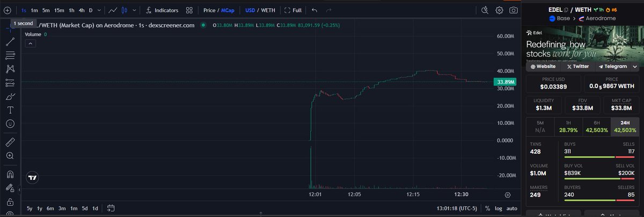Undo the last chart action
The height and width of the screenshot is (217, 644).
[x=314, y=10]
